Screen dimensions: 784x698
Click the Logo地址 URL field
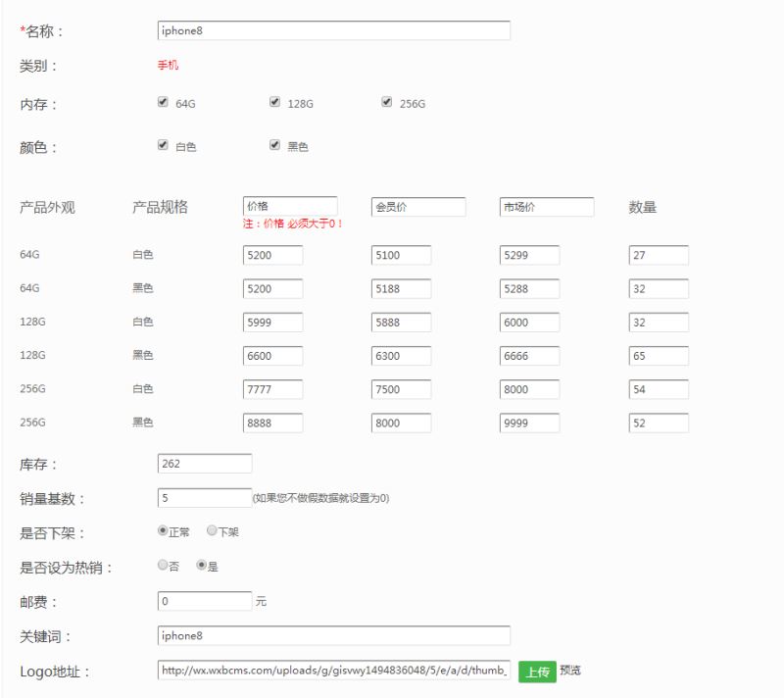(333, 670)
